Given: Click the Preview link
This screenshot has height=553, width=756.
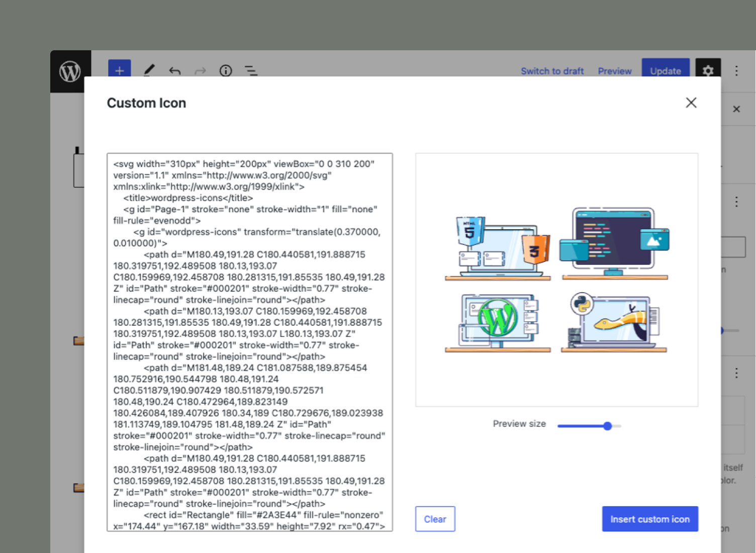Looking at the screenshot, I should 615,71.
